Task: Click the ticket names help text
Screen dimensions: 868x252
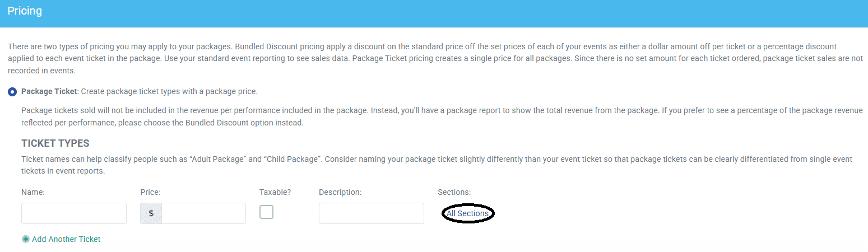Action: [x=437, y=165]
